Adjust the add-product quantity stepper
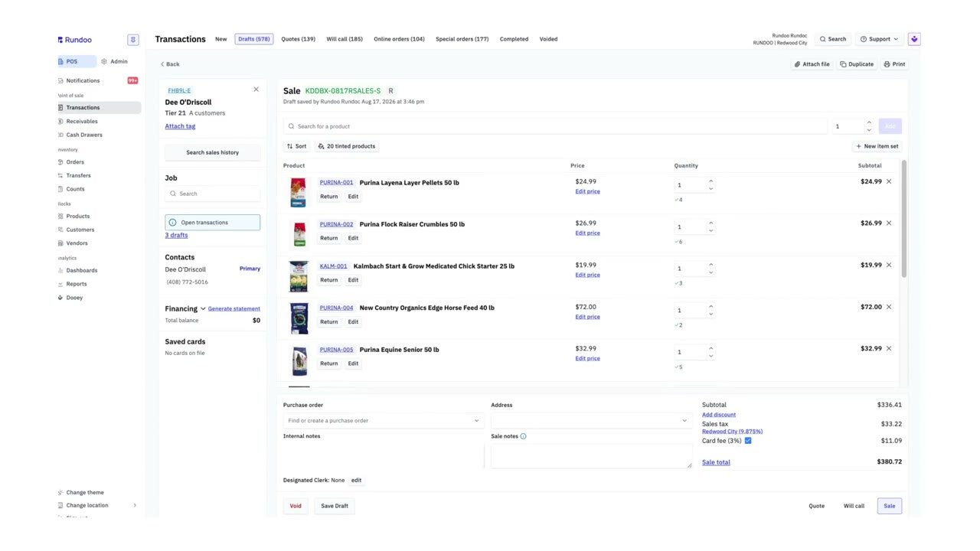The image size is (980, 551). tap(868, 126)
